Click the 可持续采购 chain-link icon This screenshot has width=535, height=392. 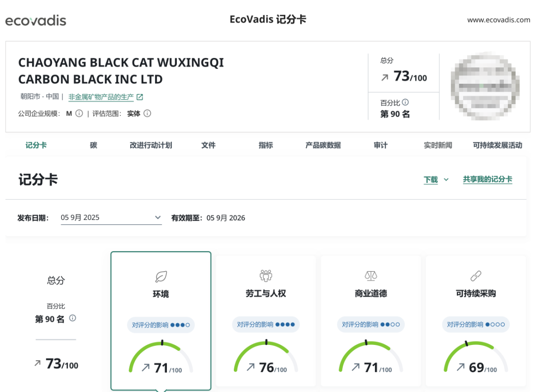pyautogui.click(x=476, y=276)
